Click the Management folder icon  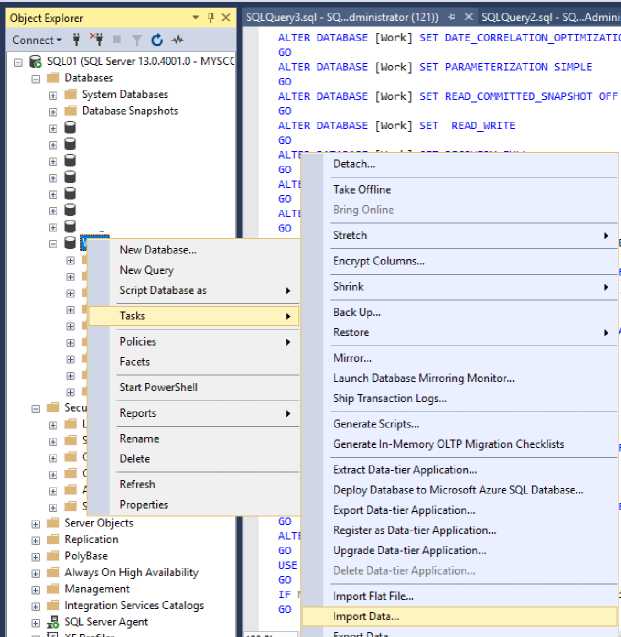click(53, 589)
